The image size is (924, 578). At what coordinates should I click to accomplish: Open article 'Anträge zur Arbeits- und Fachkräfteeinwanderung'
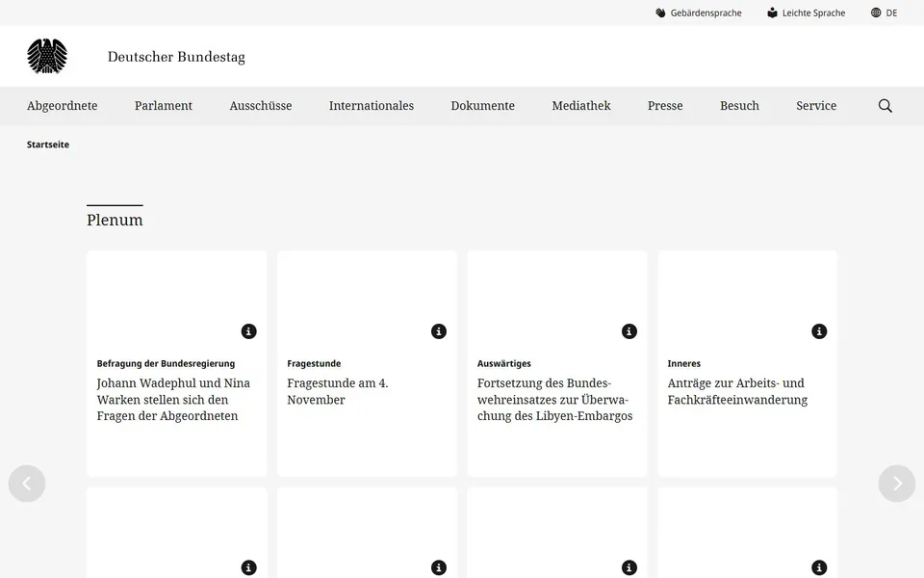coord(737,391)
